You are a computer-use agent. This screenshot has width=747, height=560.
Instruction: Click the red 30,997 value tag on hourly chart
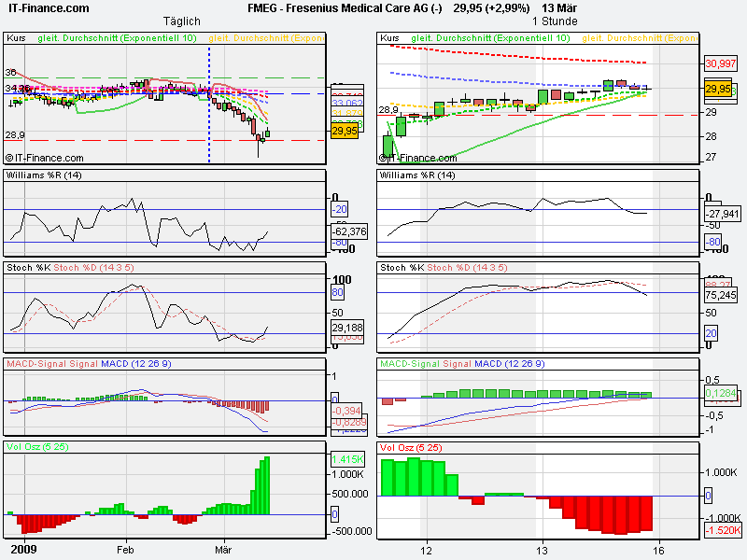point(717,63)
